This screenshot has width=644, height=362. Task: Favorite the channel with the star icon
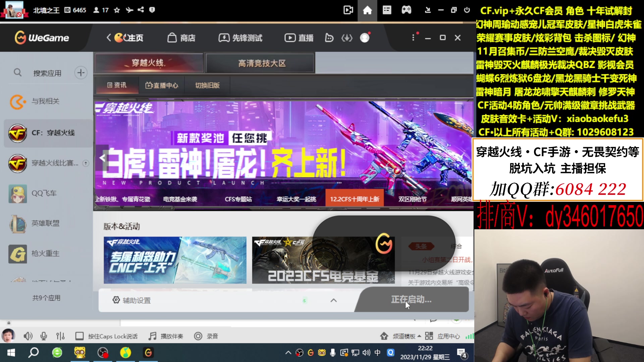[x=117, y=10]
